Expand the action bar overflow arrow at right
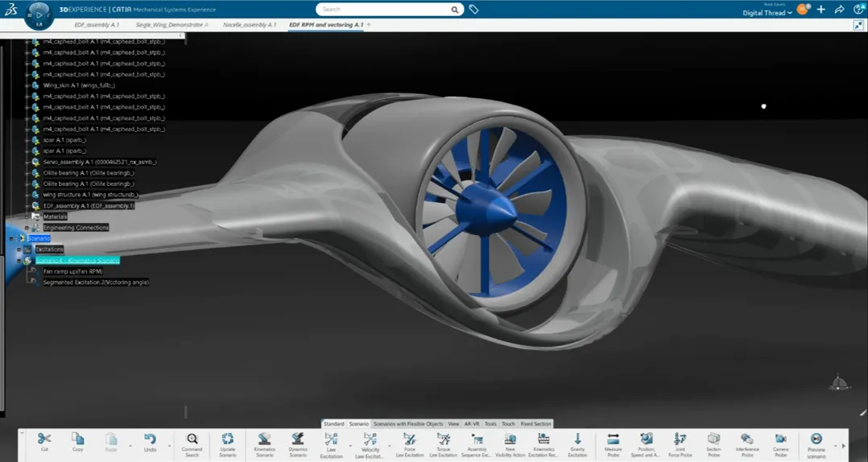The width and height of the screenshot is (868, 462). pyautogui.click(x=843, y=445)
